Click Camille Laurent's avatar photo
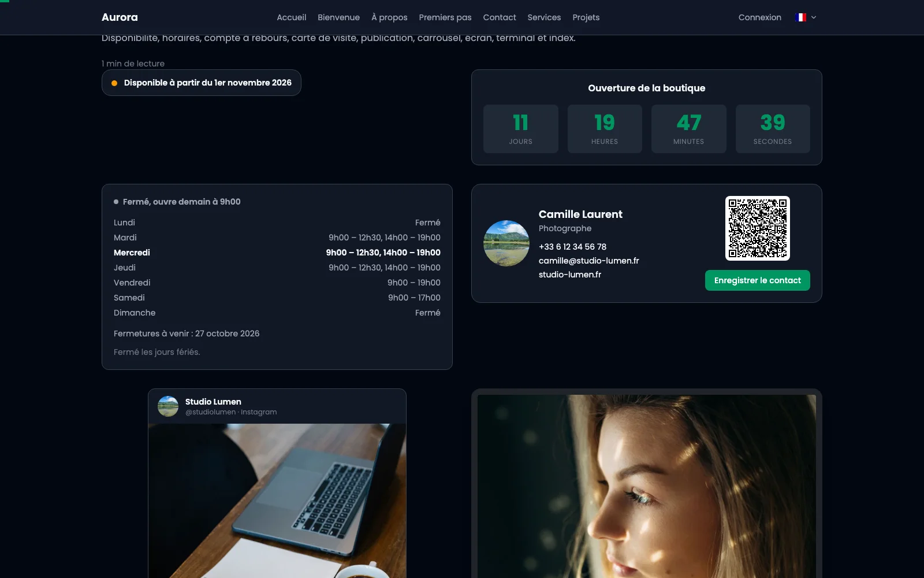Screen dimensions: 924x578 [506, 243]
